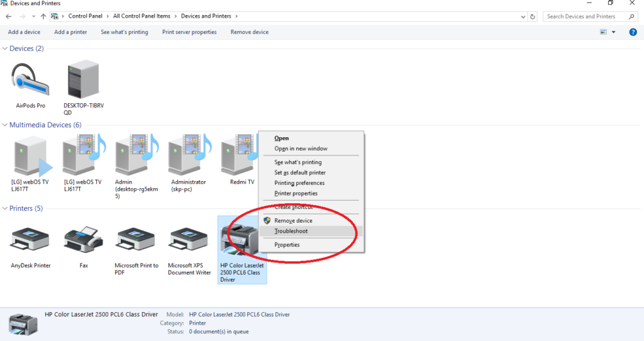
Task: Collapse the Multimedia Devices (6) group
Action: [6, 125]
